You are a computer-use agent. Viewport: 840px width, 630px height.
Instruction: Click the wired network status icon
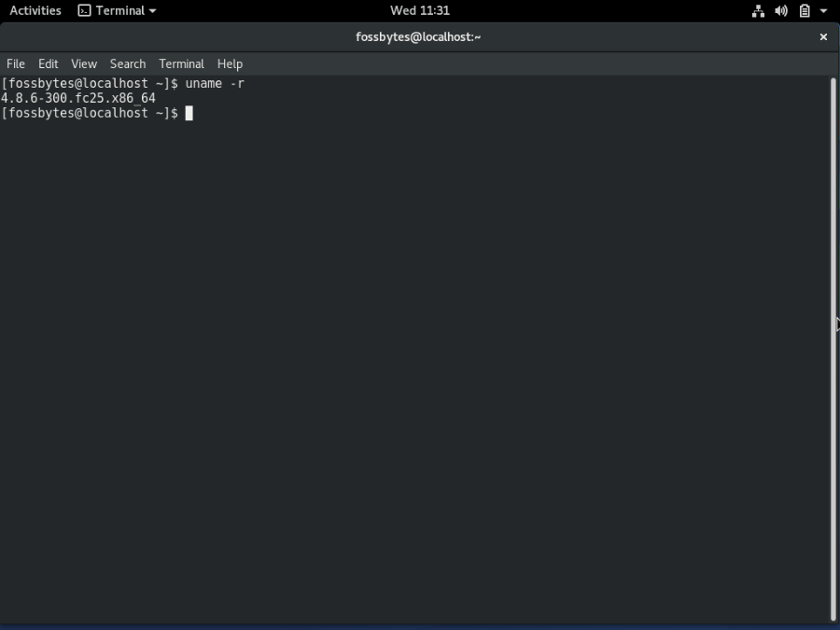pyautogui.click(x=758, y=11)
